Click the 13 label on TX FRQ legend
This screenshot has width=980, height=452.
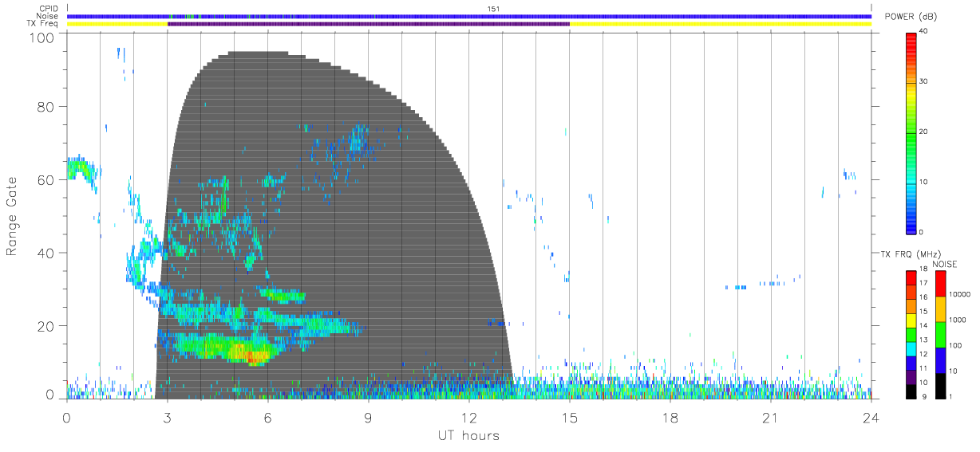[923, 340]
